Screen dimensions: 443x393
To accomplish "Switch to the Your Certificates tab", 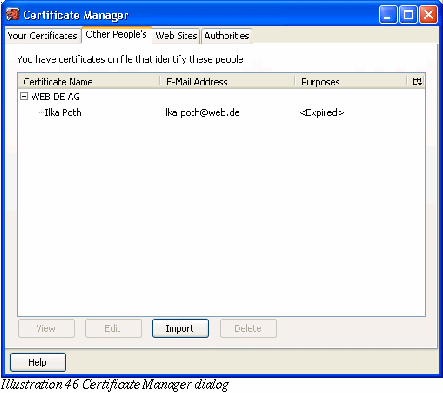I will [x=42, y=36].
